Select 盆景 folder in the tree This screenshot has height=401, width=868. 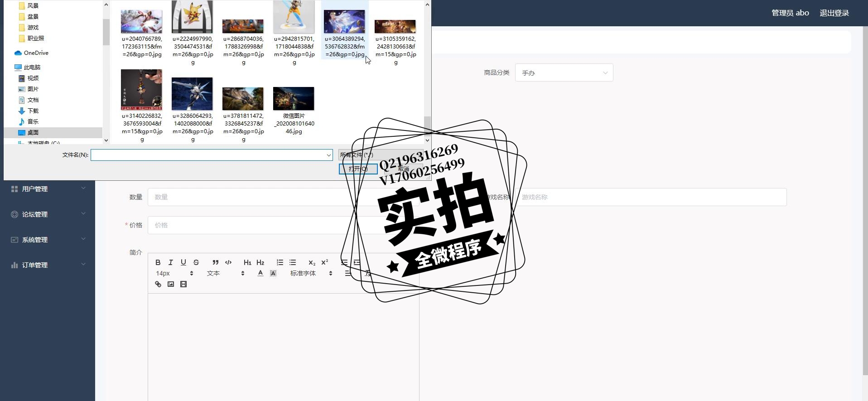29,16
